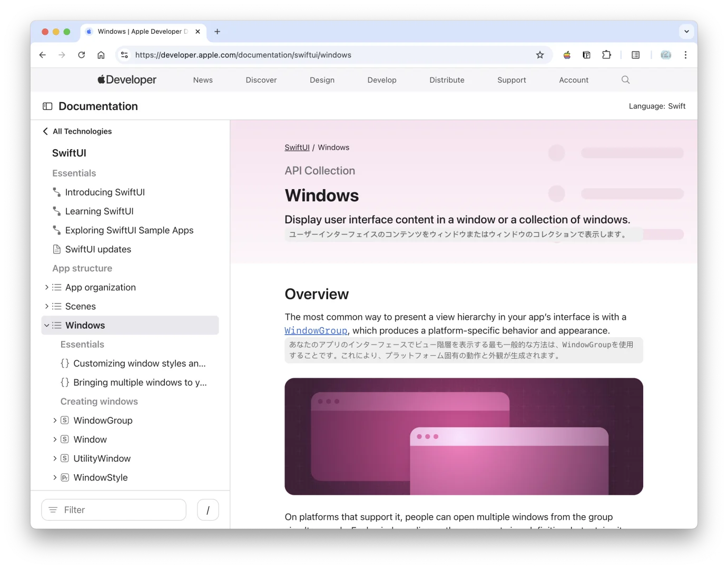This screenshot has height=569, width=728.
Task: Open the SwiftUI updates article
Action: coord(98,249)
